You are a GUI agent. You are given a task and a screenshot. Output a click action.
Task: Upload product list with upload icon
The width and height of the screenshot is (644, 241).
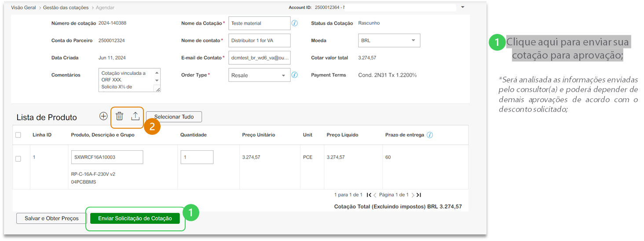tap(135, 116)
